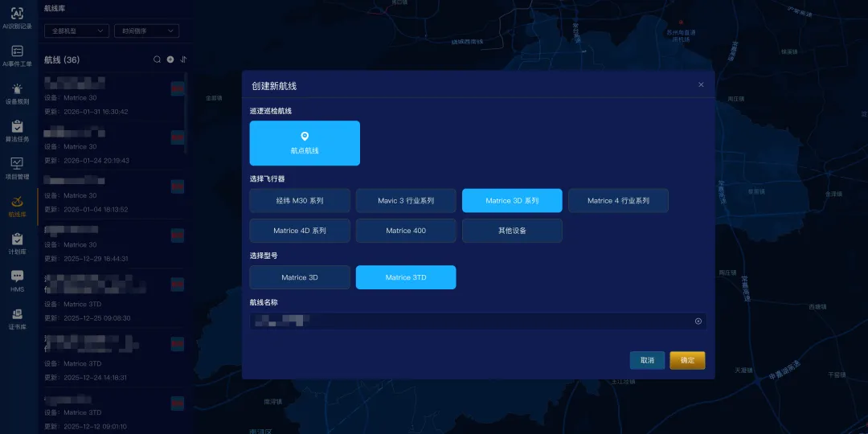
Task: Open the route updated 2025-12-24 14:18:31
Action: coord(113,357)
